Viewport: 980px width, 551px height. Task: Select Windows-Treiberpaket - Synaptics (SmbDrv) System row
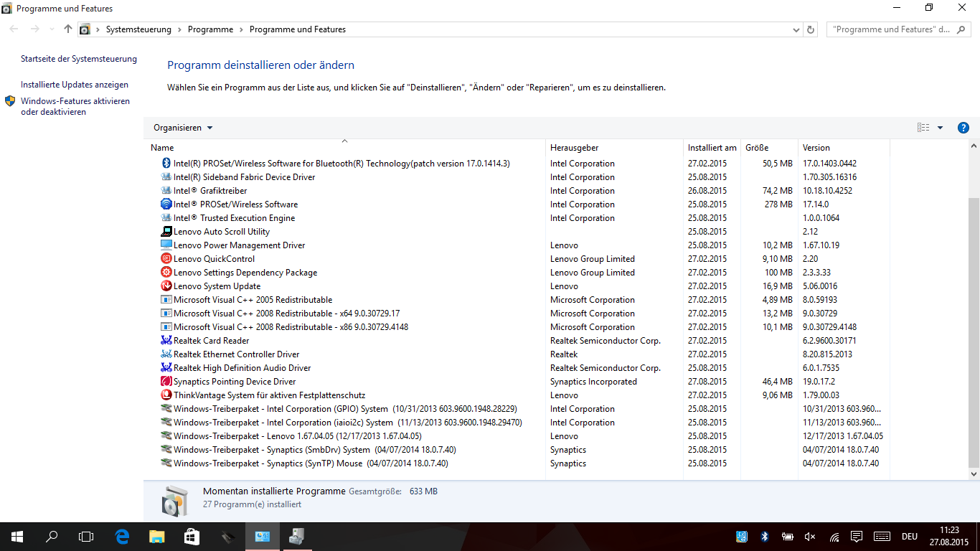(x=518, y=450)
